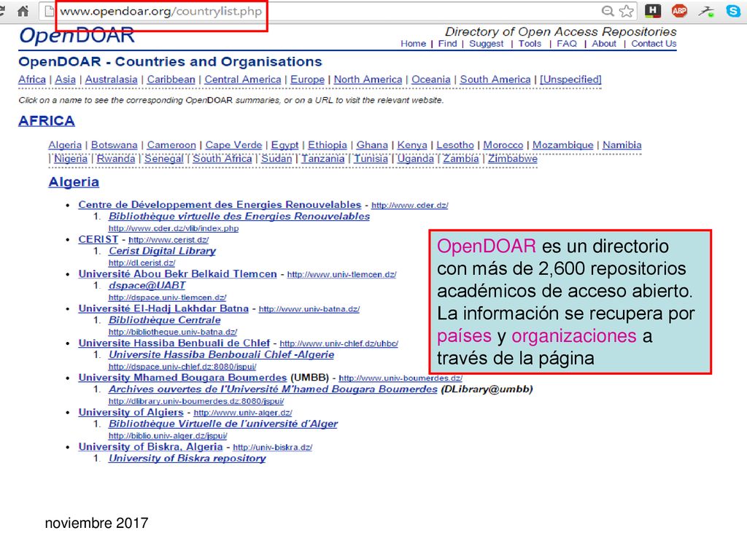Image resolution: width=747 pixels, height=560 pixels.
Task: Select Cape Verde country link
Action: click(x=233, y=145)
